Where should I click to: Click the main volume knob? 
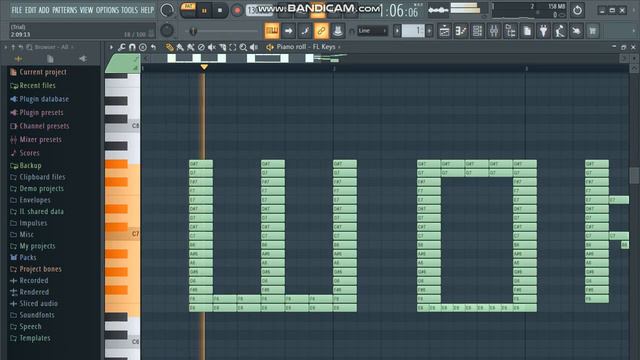[167, 10]
